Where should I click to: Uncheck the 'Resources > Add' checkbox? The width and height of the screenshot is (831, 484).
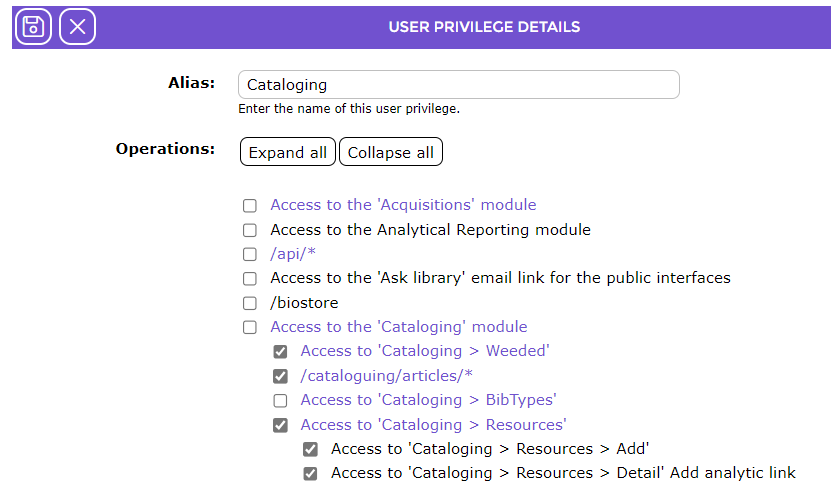click(x=311, y=450)
